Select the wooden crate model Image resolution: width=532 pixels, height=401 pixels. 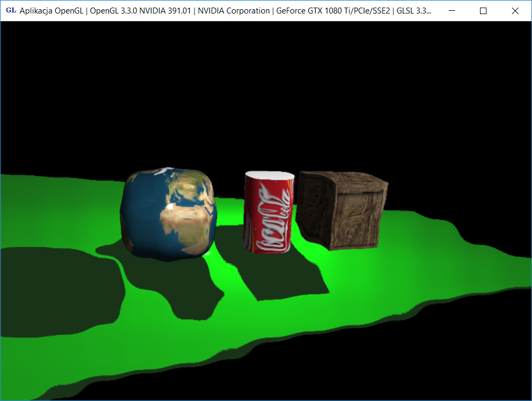342,210
